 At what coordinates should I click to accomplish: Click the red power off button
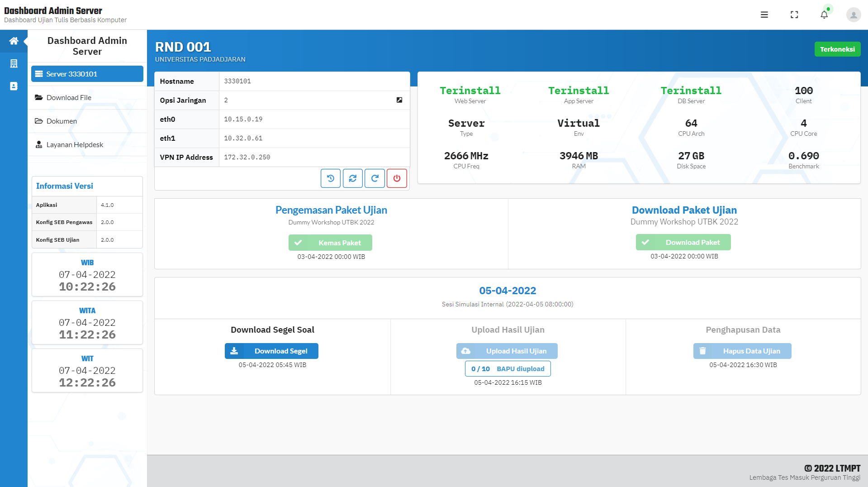pos(397,178)
